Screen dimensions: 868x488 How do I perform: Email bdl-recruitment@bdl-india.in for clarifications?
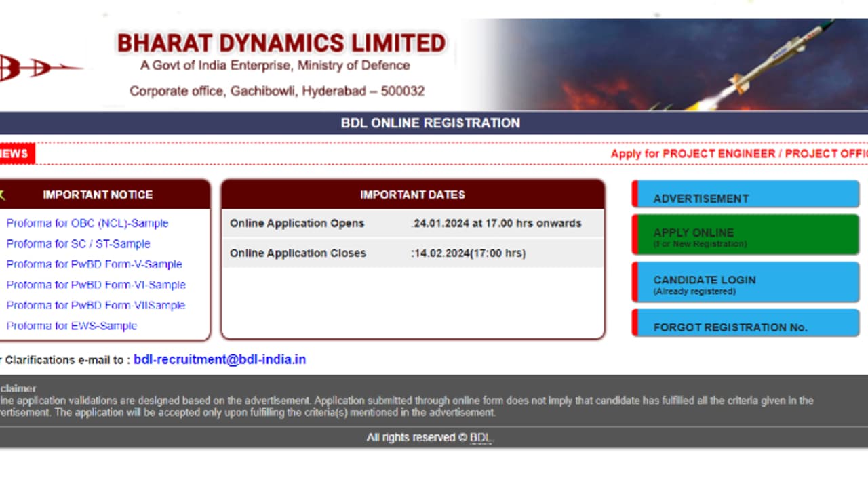tap(220, 359)
